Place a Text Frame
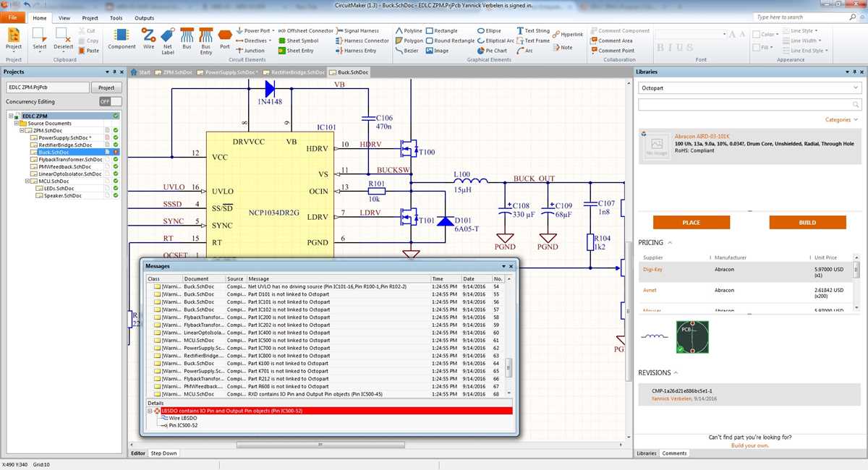This screenshot has width=868, height=470. click(532, 40)
